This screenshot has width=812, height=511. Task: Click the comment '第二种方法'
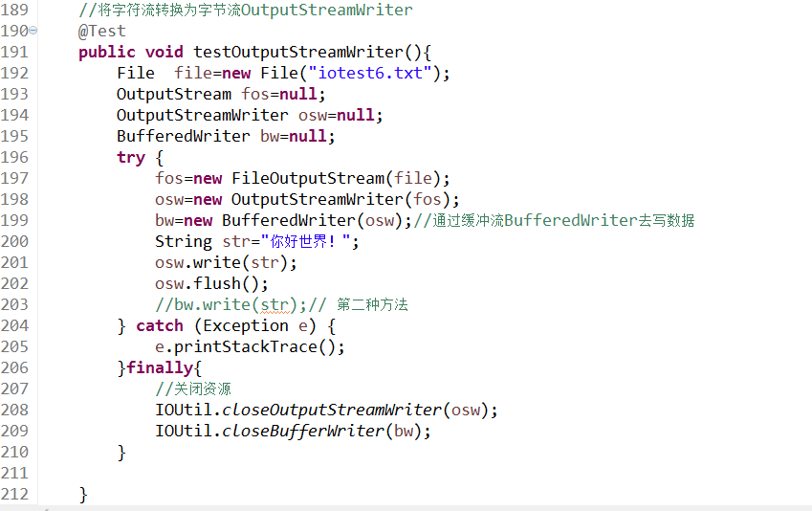point(372,304)
